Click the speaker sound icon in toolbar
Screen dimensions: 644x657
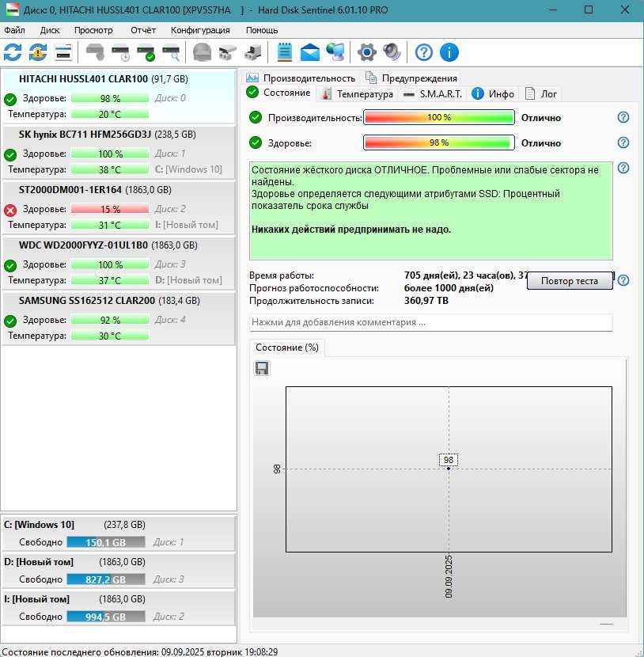pyautogui.click(x=392, y=52)
